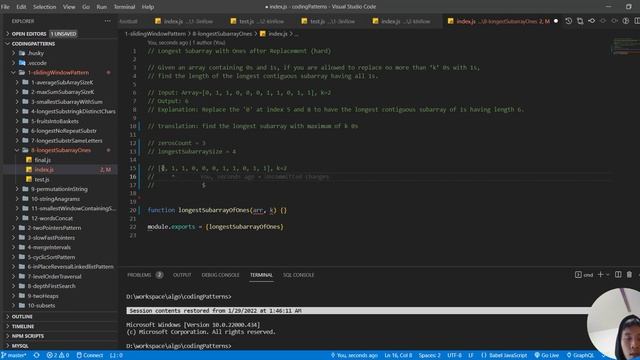Click the final.js file icon in explorer

point(29,160)
